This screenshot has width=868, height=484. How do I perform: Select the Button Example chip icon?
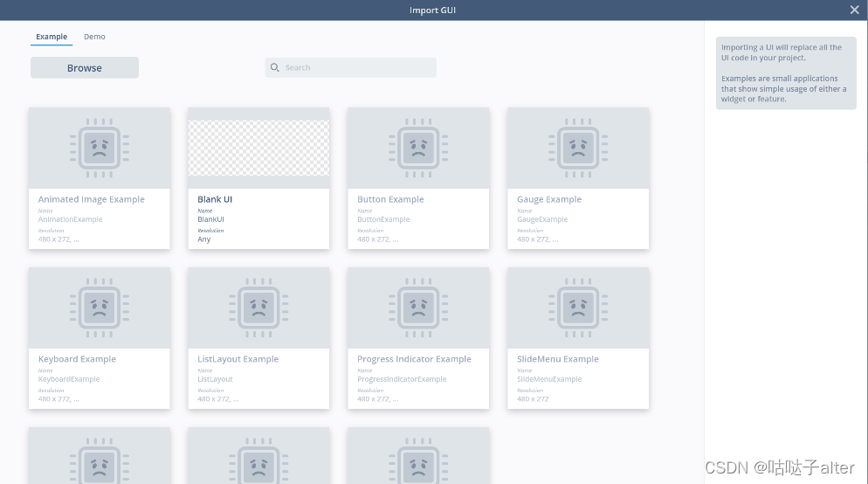click(418, 148)
